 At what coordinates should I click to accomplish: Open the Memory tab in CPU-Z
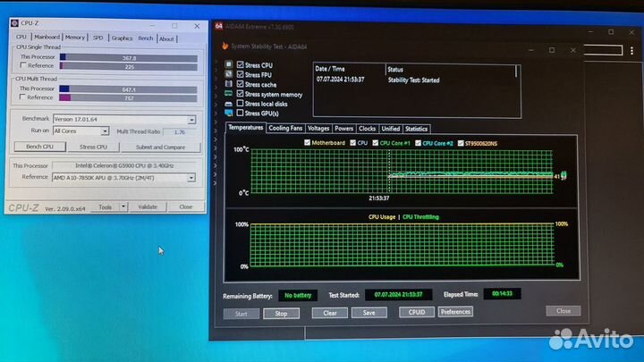pos(75,38)
